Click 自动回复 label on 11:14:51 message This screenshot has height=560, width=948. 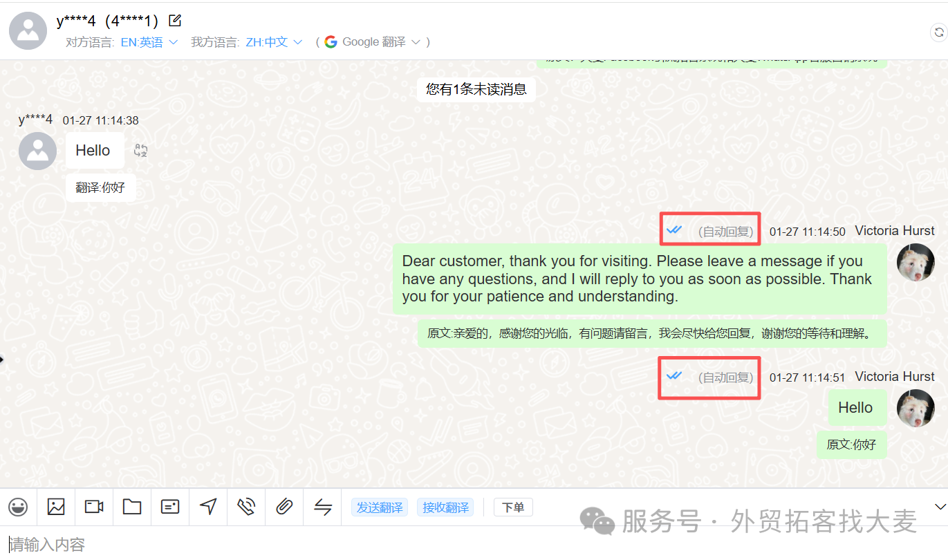coord(725,377)
